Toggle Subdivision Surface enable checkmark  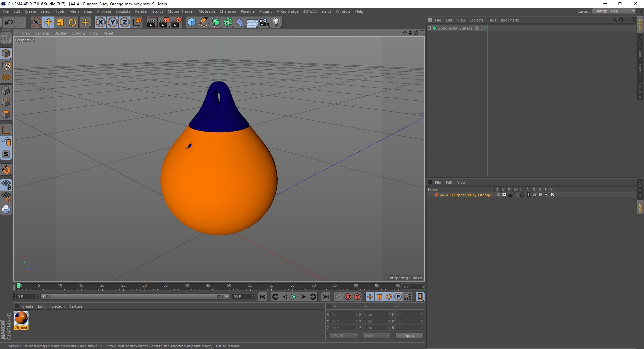485,28
